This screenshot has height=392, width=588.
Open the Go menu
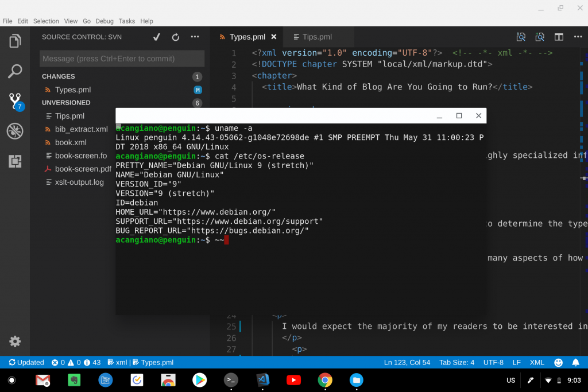(87, 21)
